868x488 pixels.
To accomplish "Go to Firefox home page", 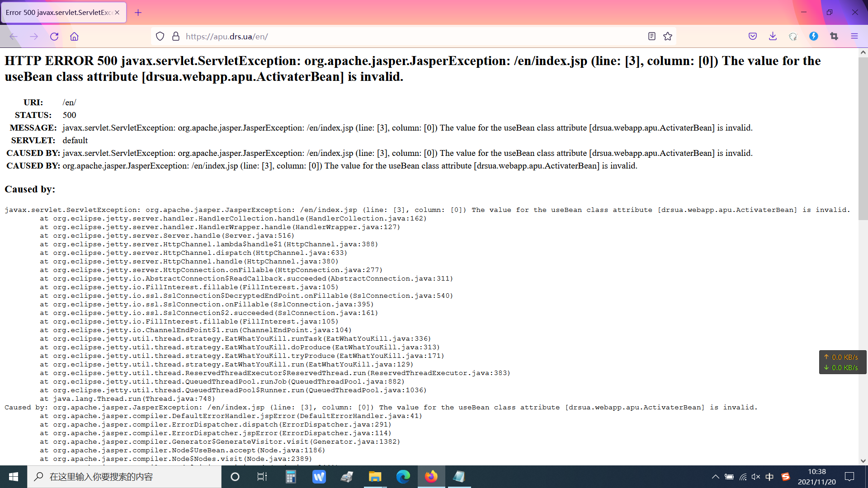I will pos(74,37).
